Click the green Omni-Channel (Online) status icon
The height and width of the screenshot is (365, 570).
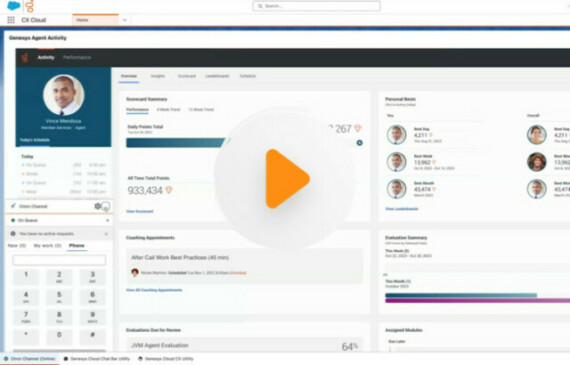(x=6, y=359)
